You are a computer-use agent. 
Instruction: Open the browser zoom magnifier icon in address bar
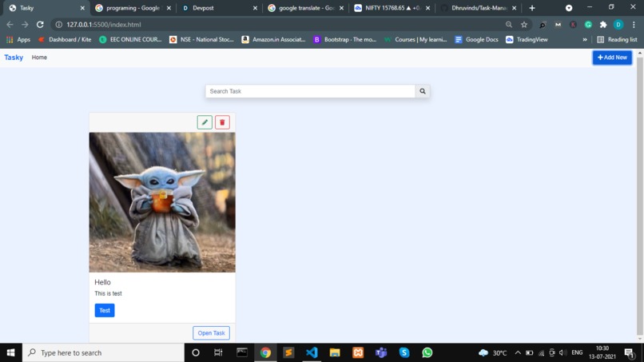509,25
